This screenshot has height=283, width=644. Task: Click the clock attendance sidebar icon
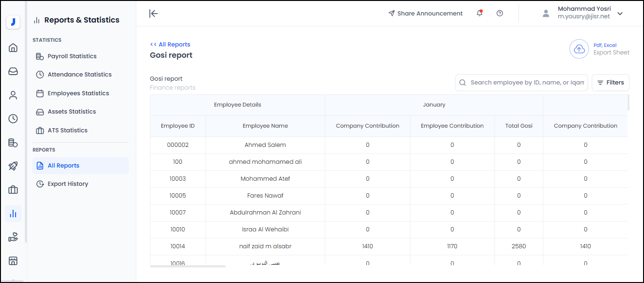[x=13, y=119]
